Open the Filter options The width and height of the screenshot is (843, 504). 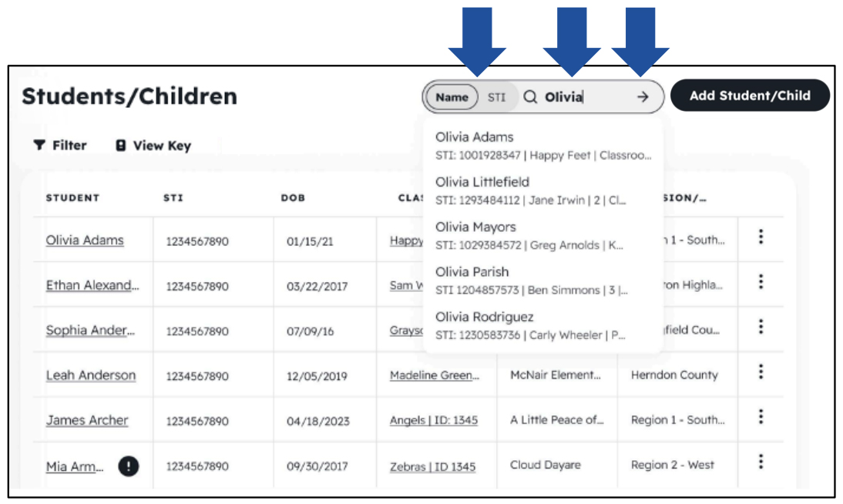coord(59,145)
